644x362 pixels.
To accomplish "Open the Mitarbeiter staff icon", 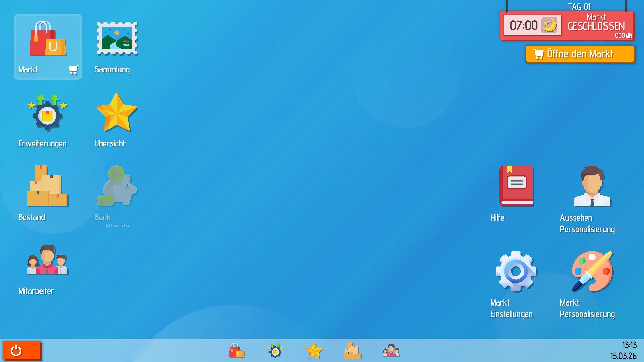I will tap(48, 260).
